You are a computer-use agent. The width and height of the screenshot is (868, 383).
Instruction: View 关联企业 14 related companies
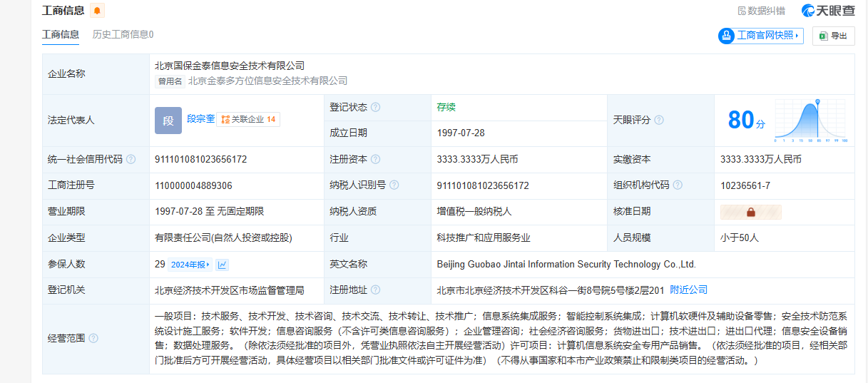coord(248,119)
